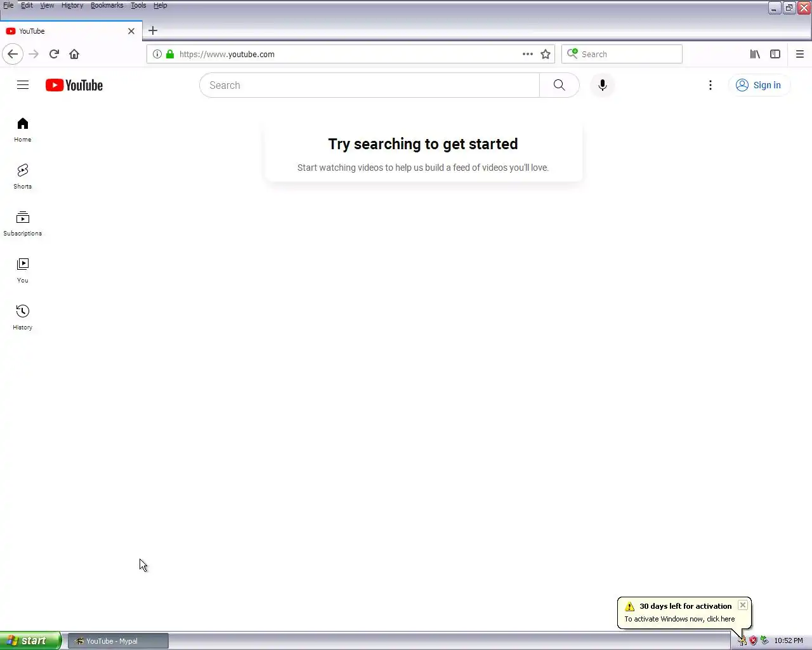The image size is (812, 650).
Task: Show site information icon in address bar
Action: click(x=157, y=54)
